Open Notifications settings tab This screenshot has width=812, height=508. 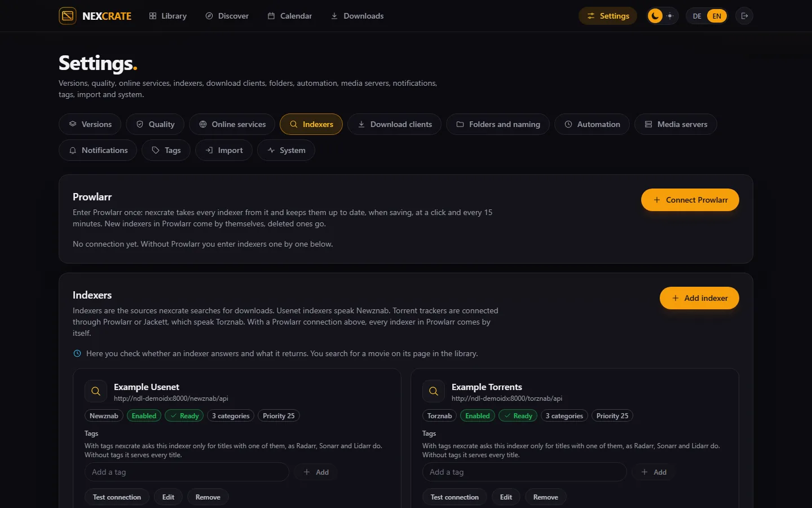click(98, 150)
